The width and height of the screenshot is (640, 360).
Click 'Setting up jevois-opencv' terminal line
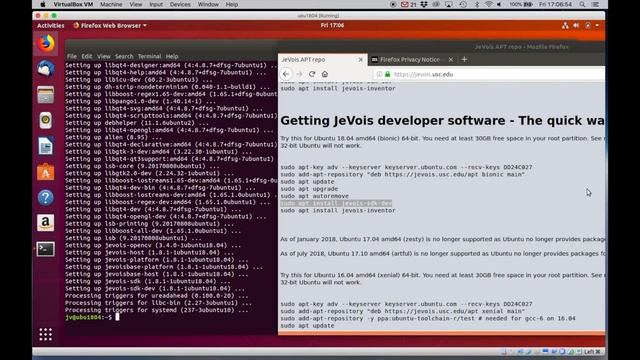click(x=153, y=245)
